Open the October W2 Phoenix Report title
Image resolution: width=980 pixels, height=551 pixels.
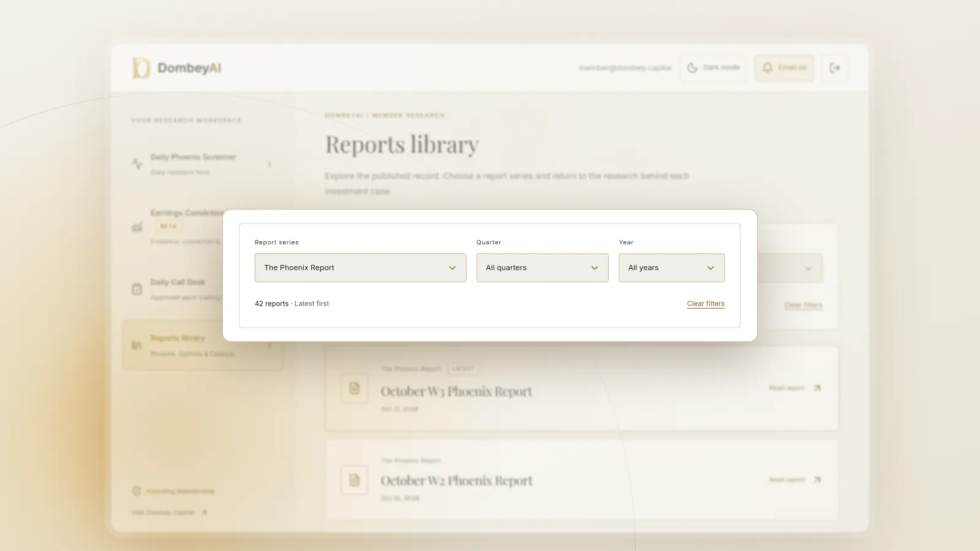point(456,481)
